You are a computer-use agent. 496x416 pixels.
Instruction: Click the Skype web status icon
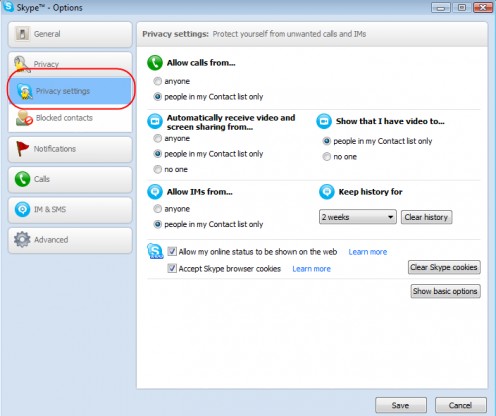pos(155,251)
